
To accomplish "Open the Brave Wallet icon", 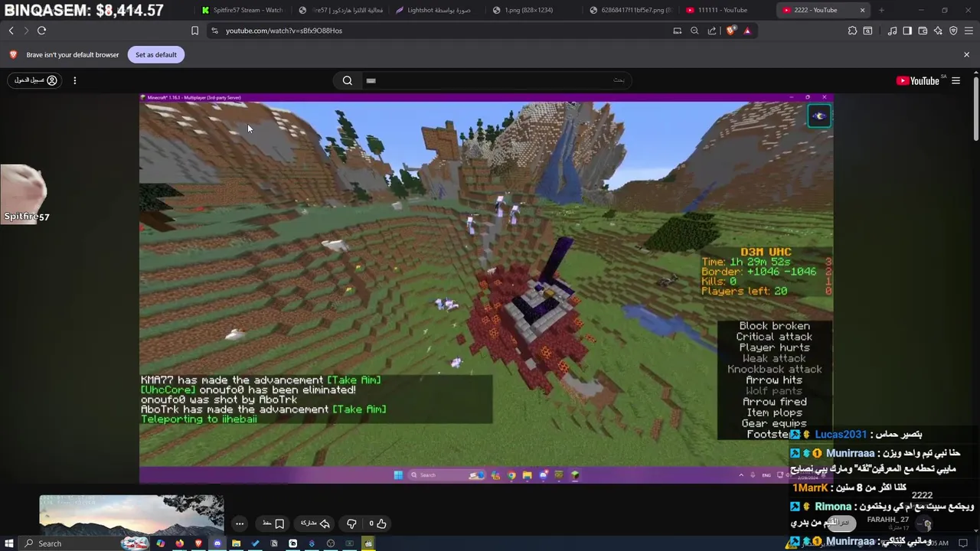I will pos(923,31).
